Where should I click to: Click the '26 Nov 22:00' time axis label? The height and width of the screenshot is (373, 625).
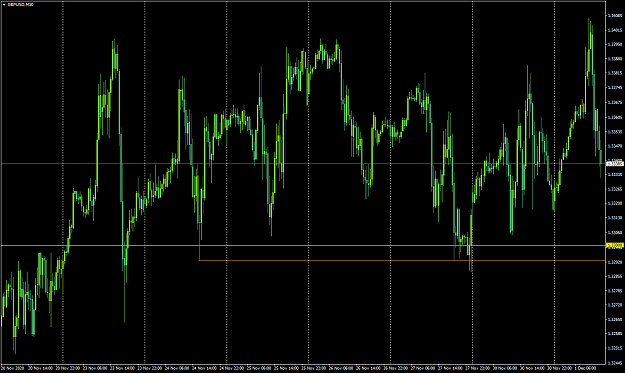click(x=396, y=368)
